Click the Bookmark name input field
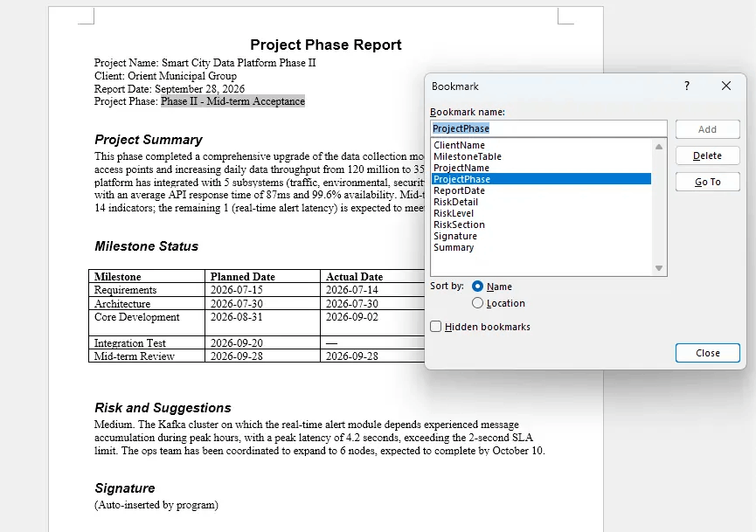This screenshot has height=532, width=756. (549, 128)
